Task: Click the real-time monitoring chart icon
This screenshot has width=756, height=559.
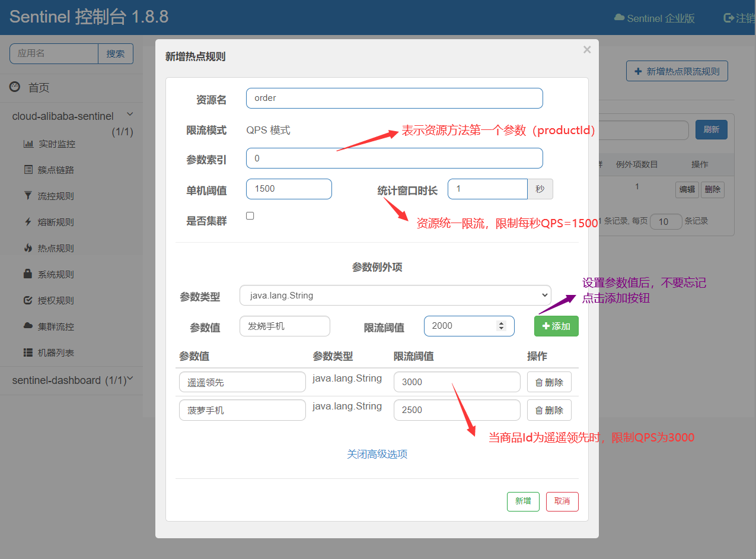Action: tap(28, 144)
